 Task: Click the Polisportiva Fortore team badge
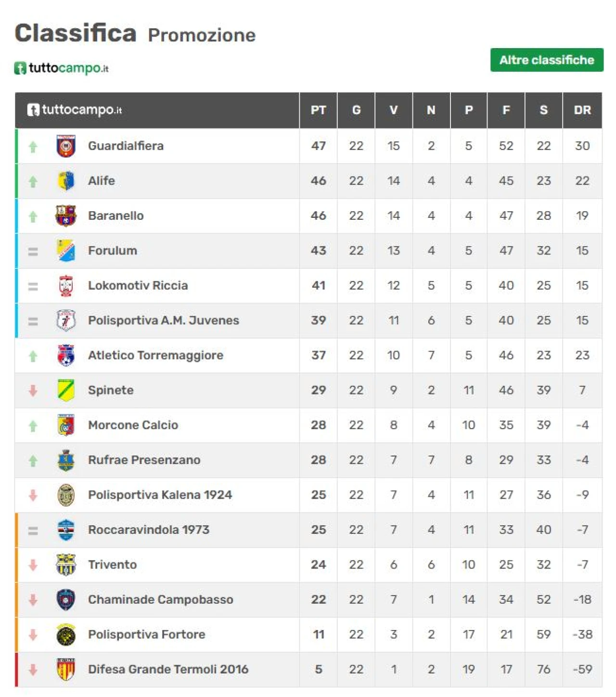pyautogui.click(x=66, y=634)
